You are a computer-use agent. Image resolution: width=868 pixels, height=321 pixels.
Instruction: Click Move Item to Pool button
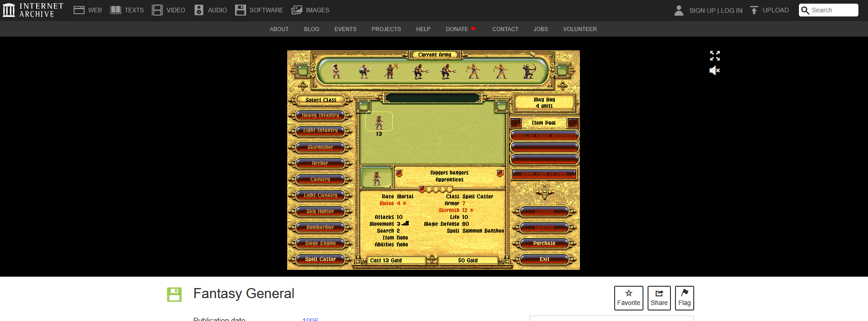click(x=544, y=174)
